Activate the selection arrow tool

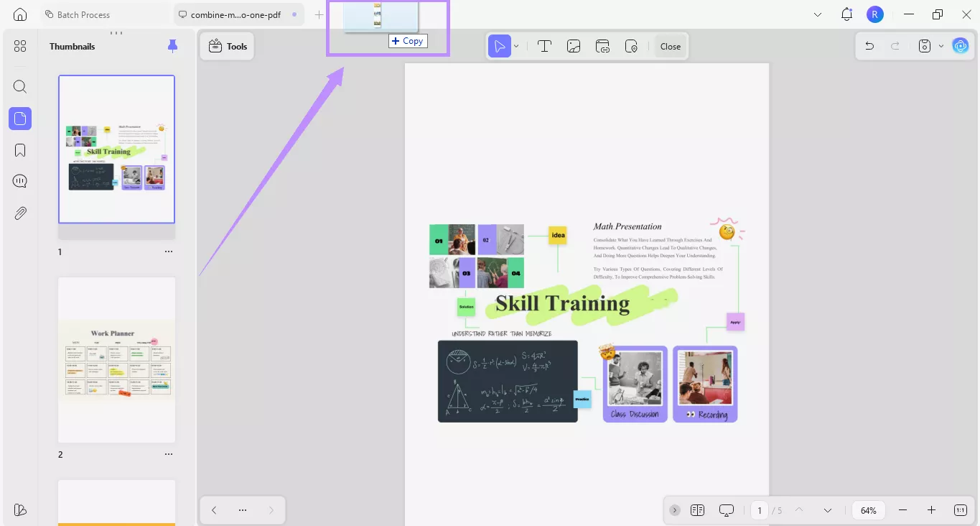(x=500, y=45)
